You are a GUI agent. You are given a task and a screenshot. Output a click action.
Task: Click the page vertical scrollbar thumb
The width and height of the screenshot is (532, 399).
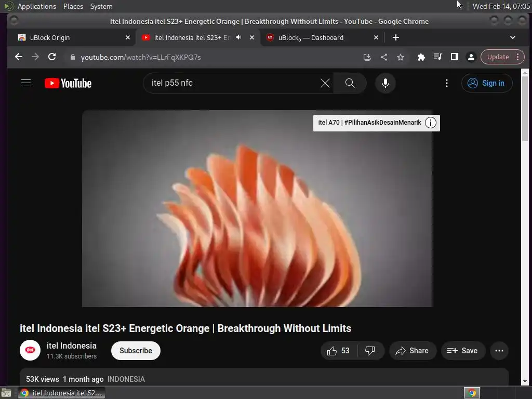525,109
